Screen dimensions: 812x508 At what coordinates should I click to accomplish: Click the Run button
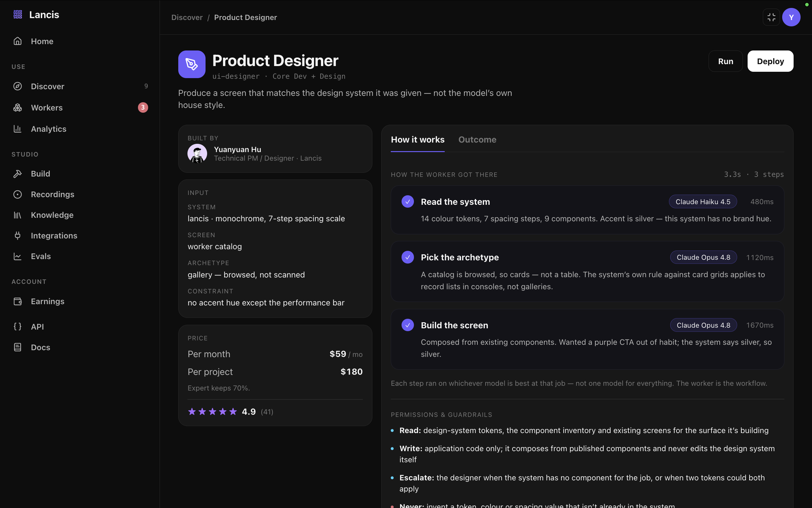725,61
